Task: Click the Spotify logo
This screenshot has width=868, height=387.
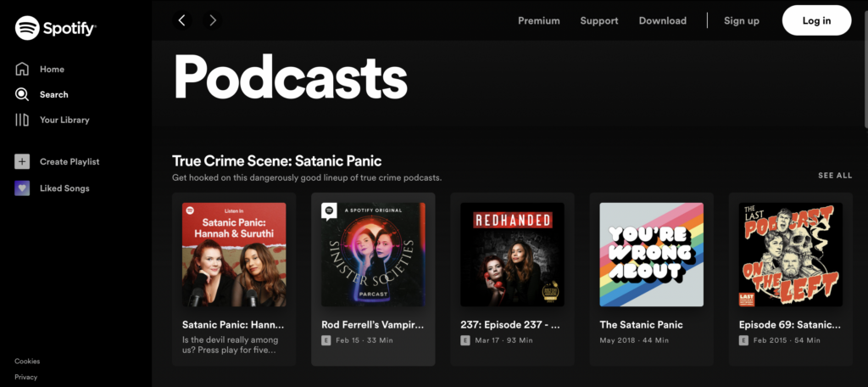Action: [x=55, y=28]
